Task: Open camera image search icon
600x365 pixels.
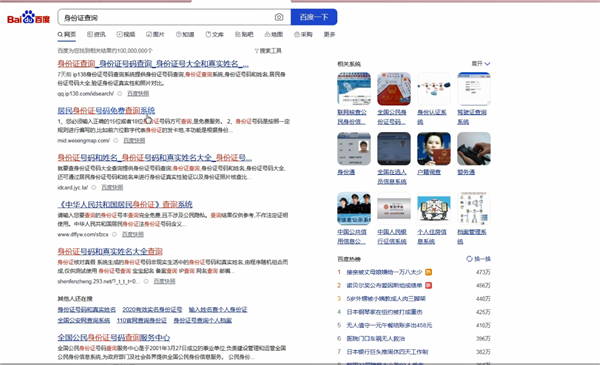Action: coord(279,17)
